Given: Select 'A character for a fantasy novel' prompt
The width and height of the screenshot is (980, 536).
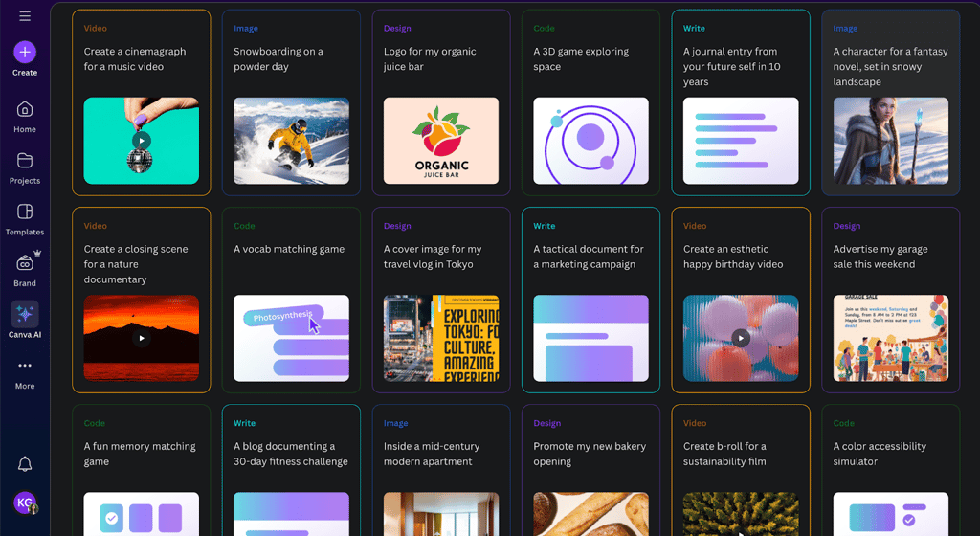Looking at the screenshot, I should tap(891, 66).
